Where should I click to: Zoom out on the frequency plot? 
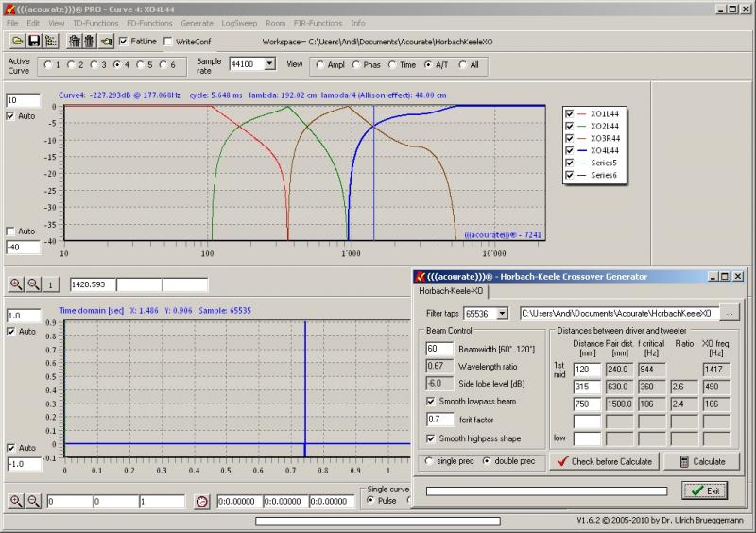(x=33, y=284)
